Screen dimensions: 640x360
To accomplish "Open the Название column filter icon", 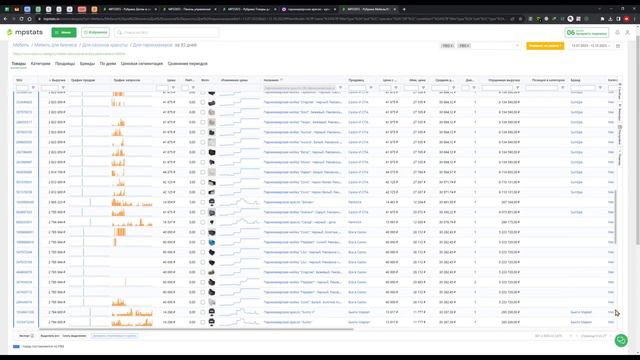I will coord(340,88).
